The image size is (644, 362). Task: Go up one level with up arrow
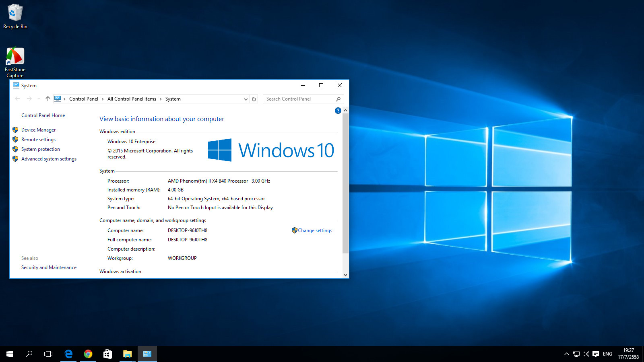48,99
